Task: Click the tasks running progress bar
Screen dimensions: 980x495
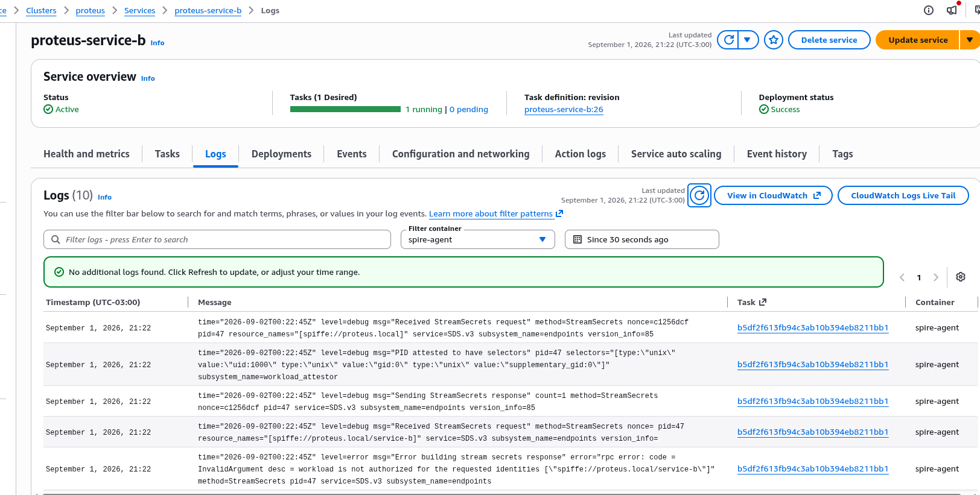Action: [345, 109]
